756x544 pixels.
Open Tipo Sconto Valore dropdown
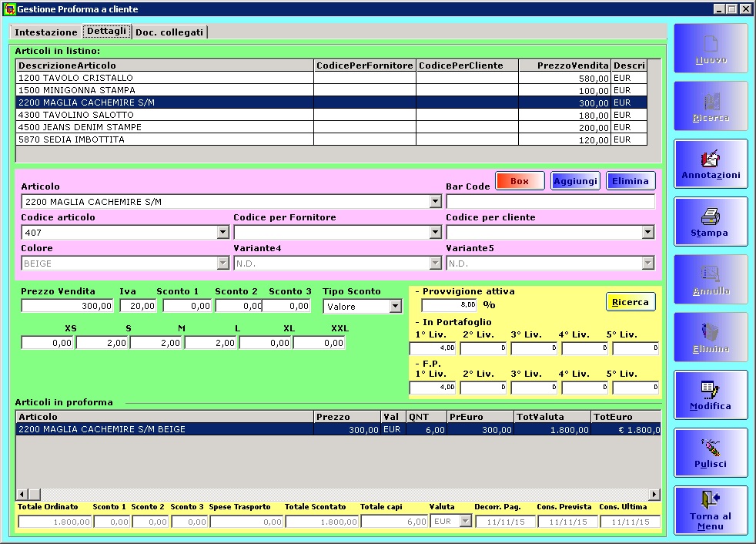tap(396, 306)
